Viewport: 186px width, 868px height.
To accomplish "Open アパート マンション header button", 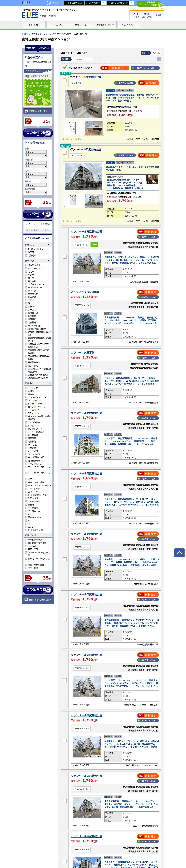I will click(135, 15).
